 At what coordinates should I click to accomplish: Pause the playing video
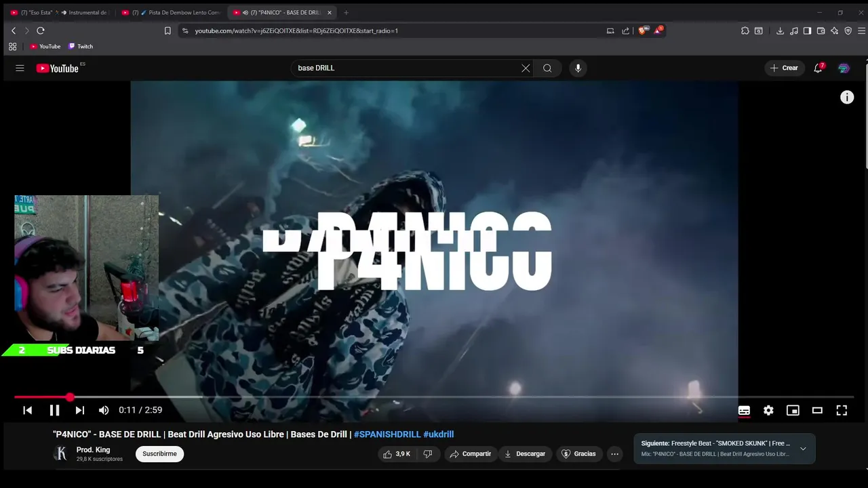click(x=54, y=410)
